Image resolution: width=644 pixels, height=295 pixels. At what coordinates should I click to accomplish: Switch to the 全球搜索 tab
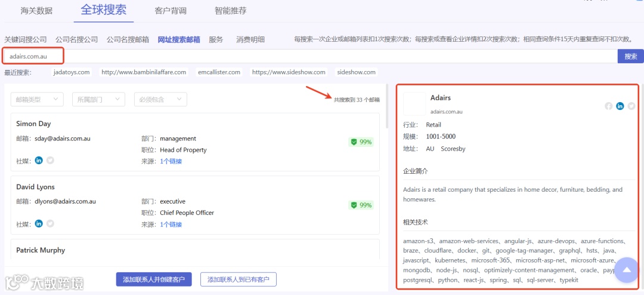[104, 10]
